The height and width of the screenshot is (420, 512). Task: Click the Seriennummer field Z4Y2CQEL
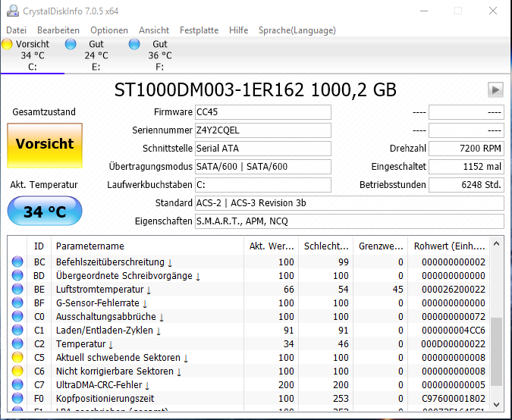point(263,130)
